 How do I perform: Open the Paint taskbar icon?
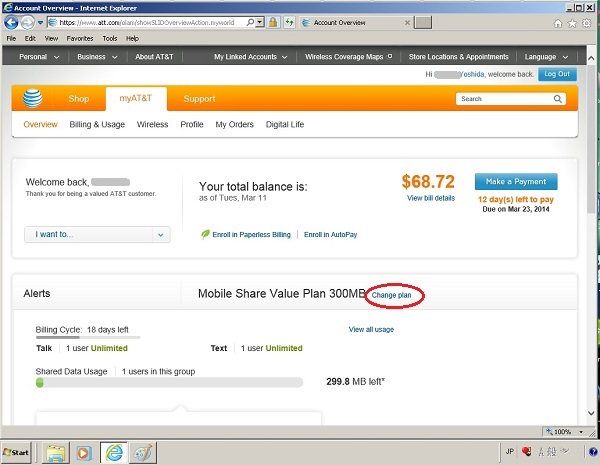point(142,453)
